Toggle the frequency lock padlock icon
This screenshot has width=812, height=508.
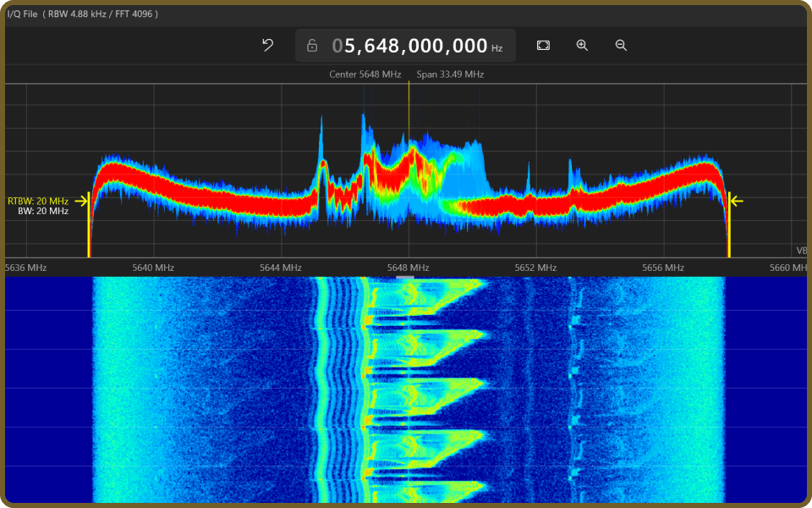tap(312, 46)
